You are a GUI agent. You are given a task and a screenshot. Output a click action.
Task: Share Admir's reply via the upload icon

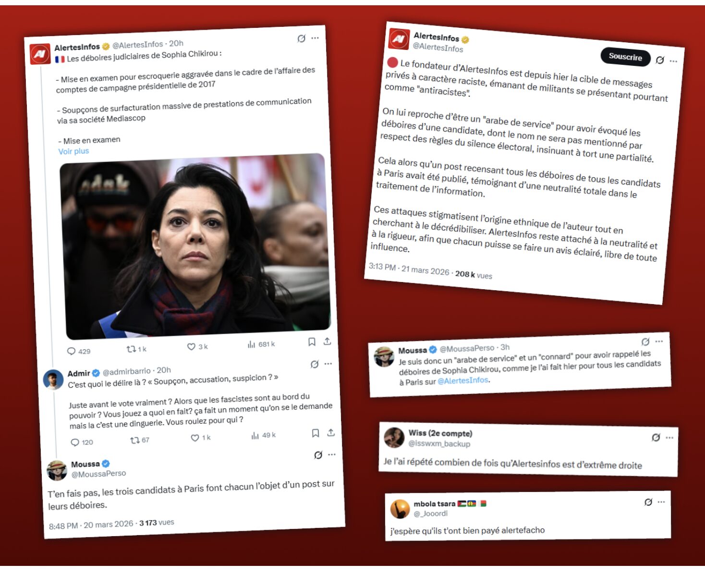click(x=331, y=432)
